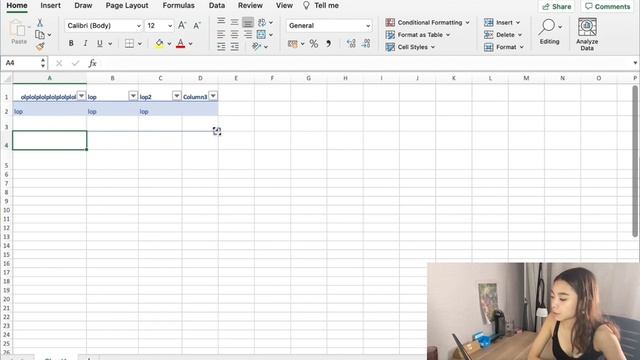Open the Formulas tab
Screen dimensions: 640x360
[178, 6]
